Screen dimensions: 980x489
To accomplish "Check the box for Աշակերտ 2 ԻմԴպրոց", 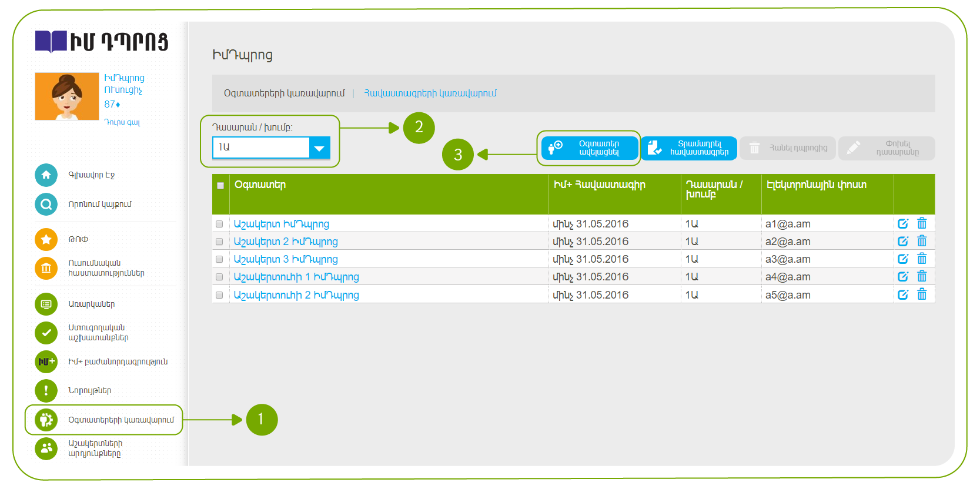I will [x=219, y=242].
